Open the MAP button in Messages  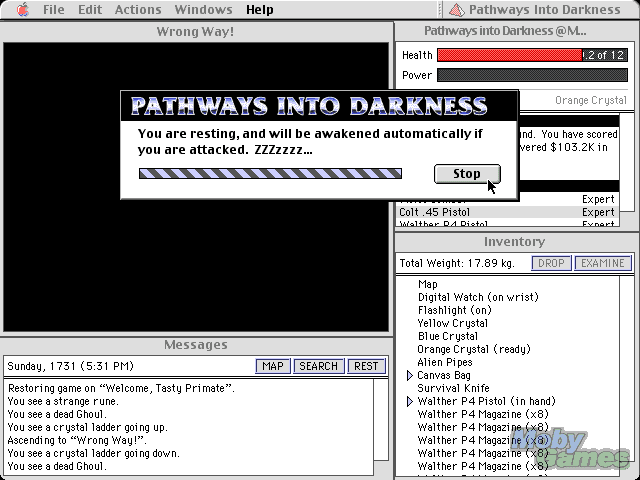tap(273, 366)
